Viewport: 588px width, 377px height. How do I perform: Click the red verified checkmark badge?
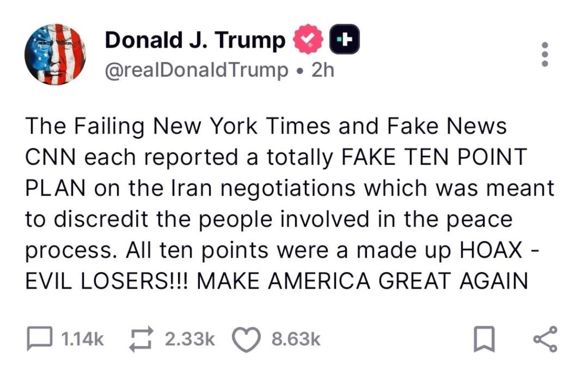(305, 41)
